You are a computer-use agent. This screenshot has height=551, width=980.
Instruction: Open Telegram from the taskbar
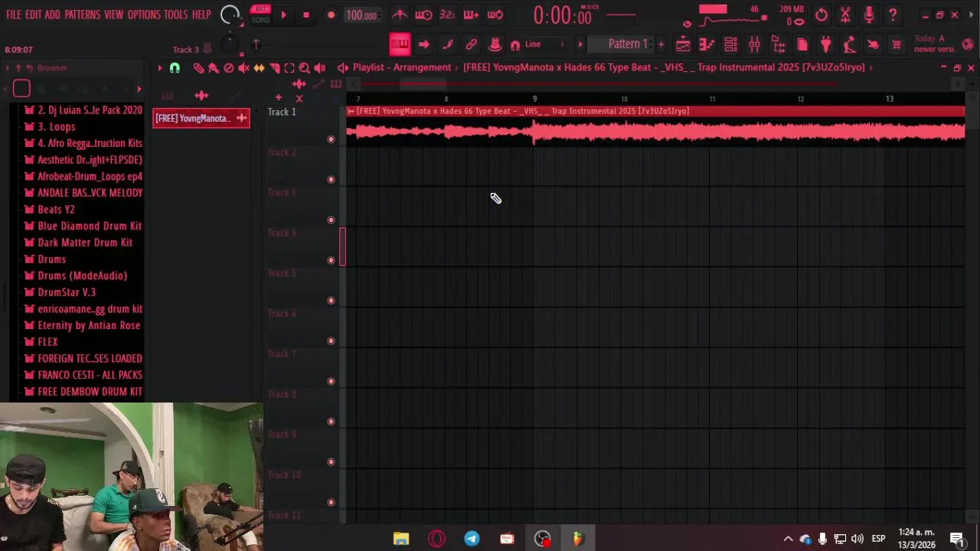pyautogui.click(x=472, y=539)
